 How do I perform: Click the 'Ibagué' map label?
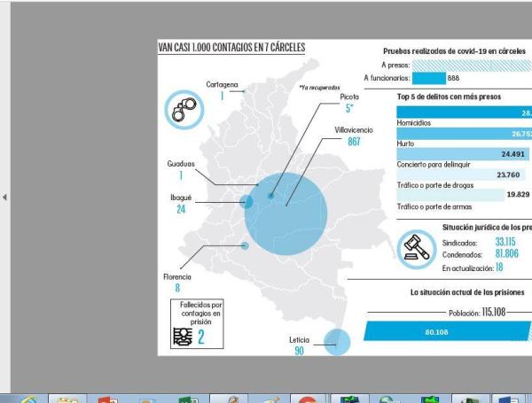[181, 198]
